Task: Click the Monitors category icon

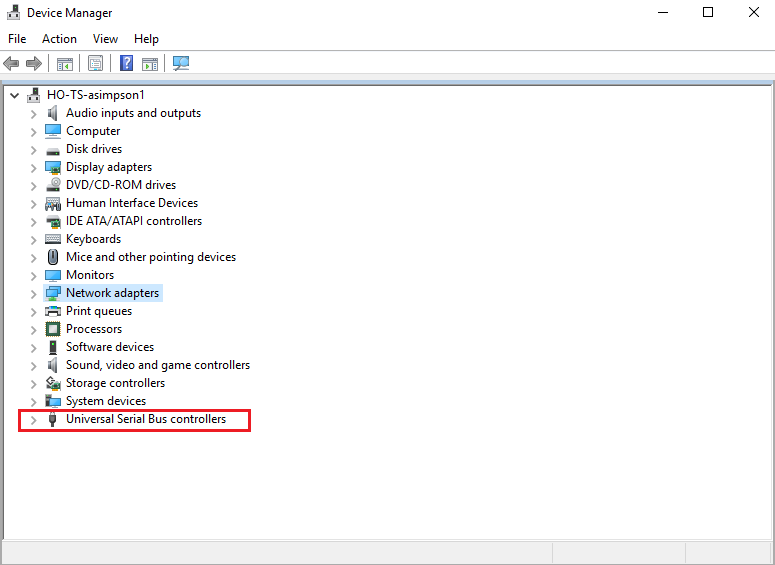Action: pos(53,275)
